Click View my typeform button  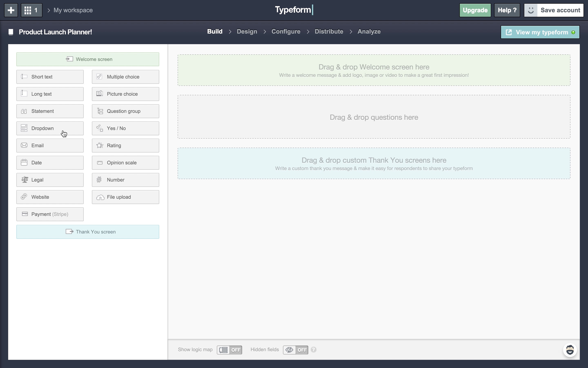[x=540, y=32]
